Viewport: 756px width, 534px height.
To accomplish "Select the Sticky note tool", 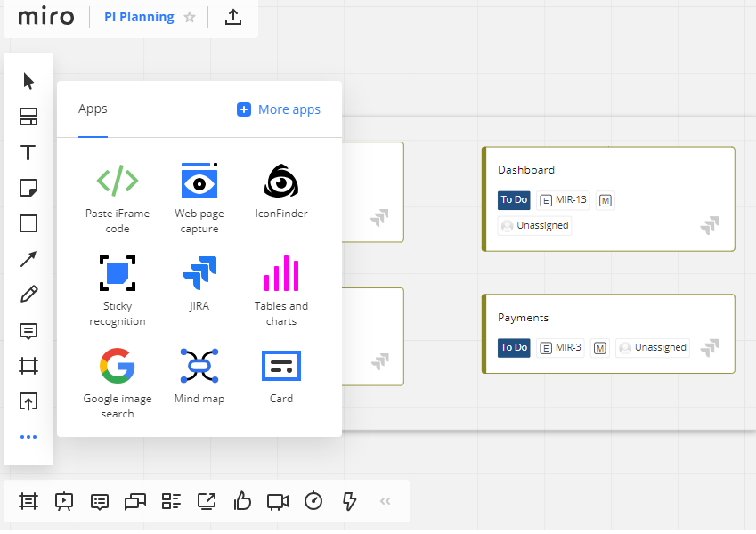I will point(28,188).
